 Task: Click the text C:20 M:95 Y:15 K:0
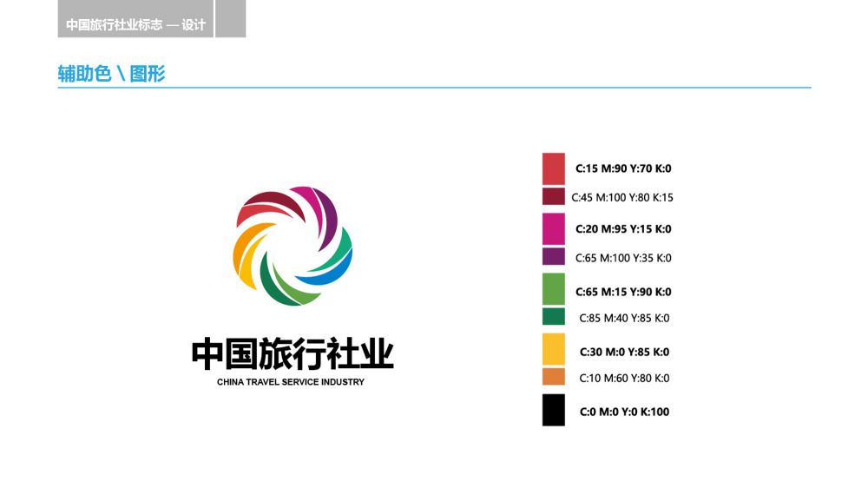[623, 228]
